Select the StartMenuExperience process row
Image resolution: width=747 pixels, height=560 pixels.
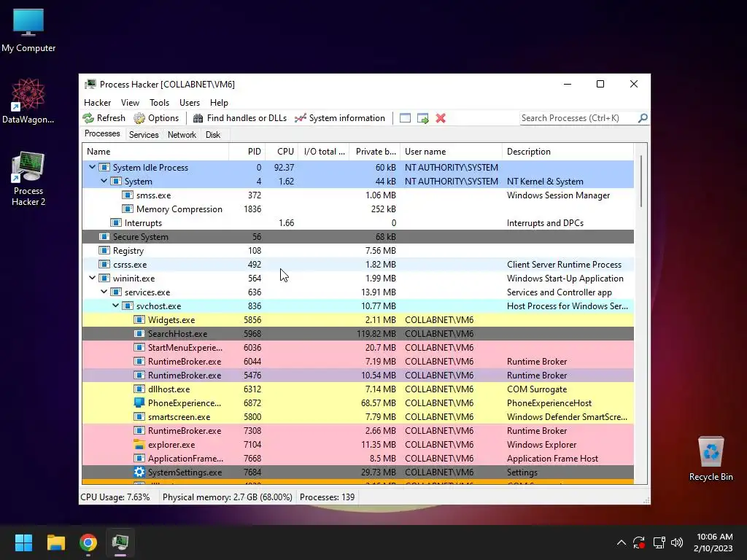click(x=357, y=348)
